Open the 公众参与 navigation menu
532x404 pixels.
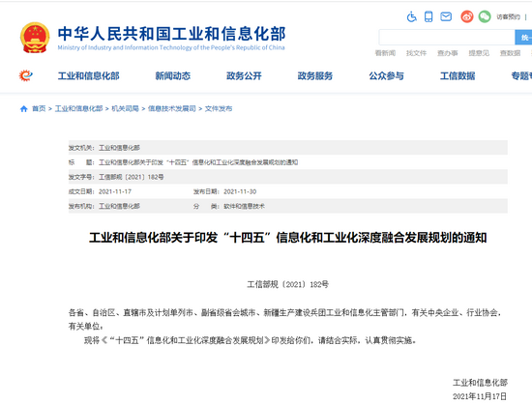[x=387, y=76]
